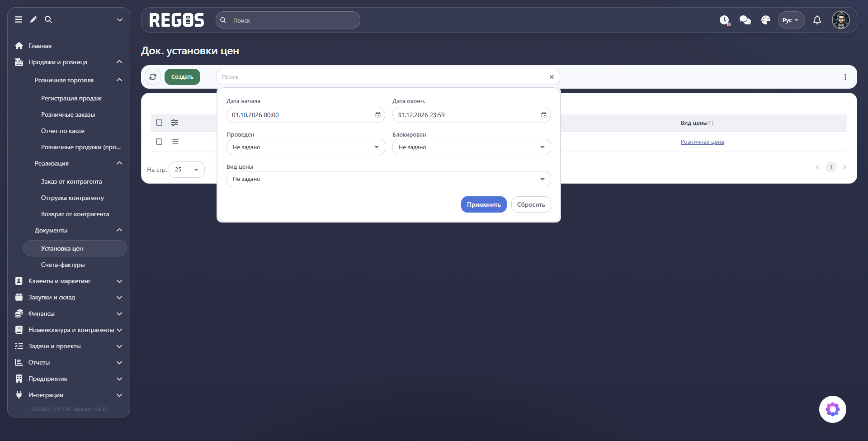
Task: Sort by Вид цены column header
Action: 697,123
